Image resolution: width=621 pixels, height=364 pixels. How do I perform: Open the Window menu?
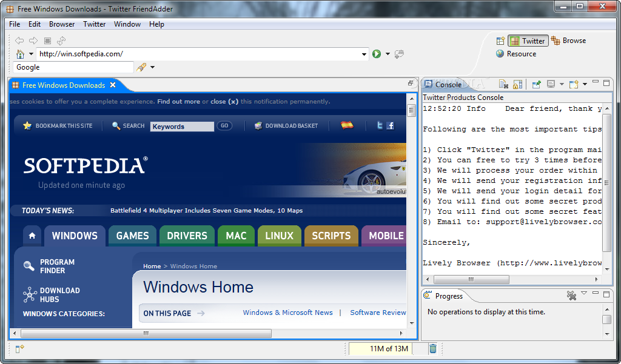pos(127,24)
